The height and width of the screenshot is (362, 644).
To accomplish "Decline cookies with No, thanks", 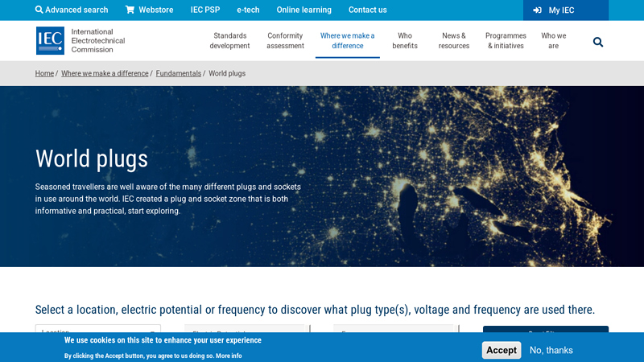I will pos(551,350).
